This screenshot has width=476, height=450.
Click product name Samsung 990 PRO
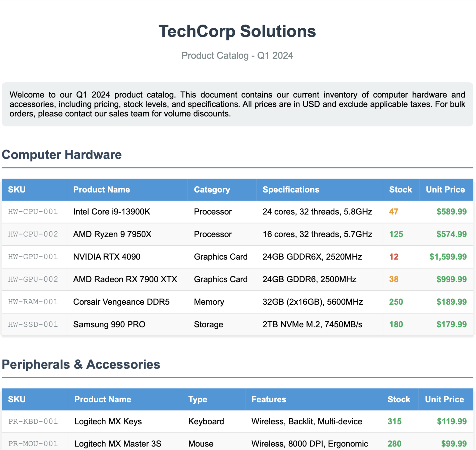[109, 324]
